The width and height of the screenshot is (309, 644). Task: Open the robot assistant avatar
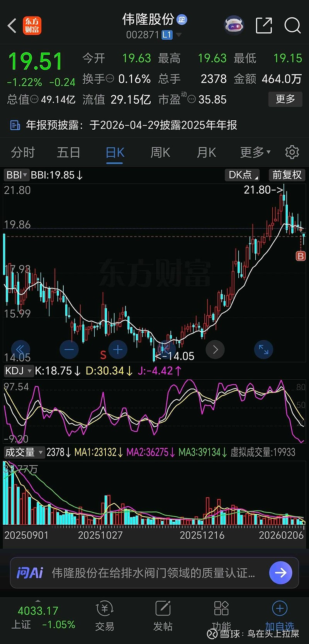[x=234, y=25]
